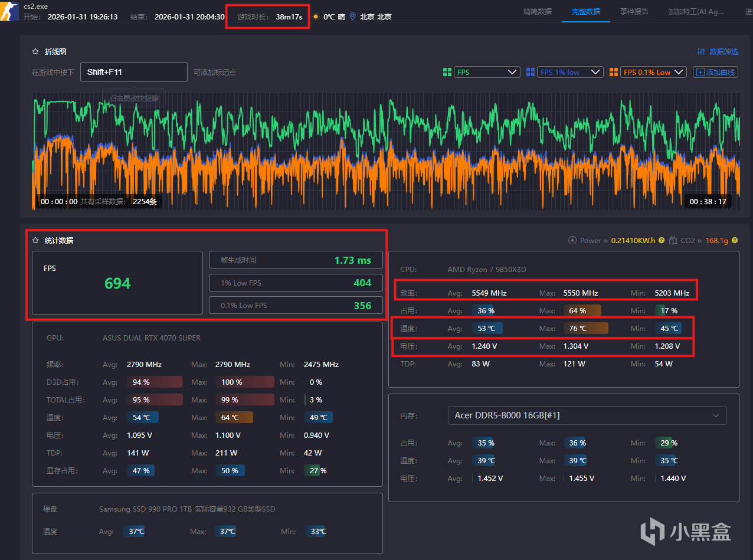Click the green FPS curve color swatch

click(447, 72)
